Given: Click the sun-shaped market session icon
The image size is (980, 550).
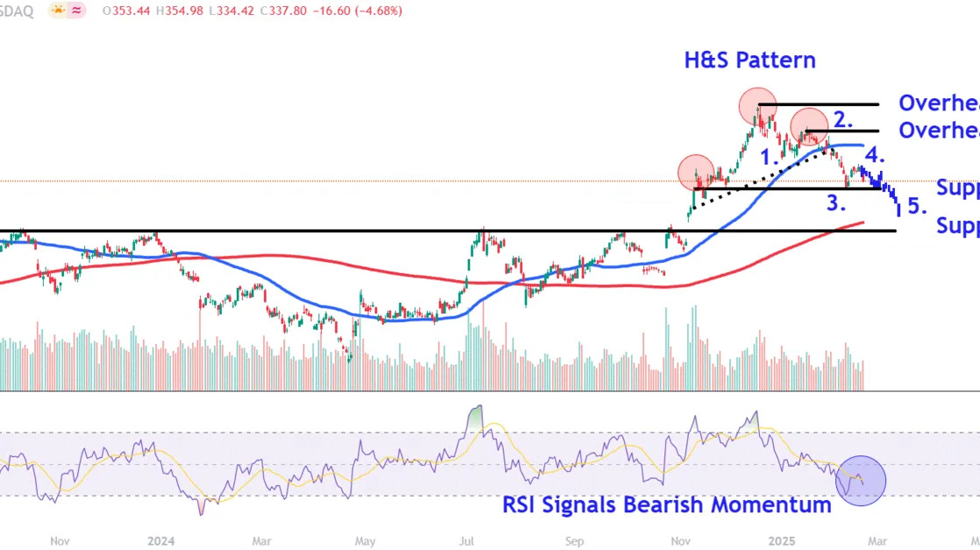Looking at the screenshot, I should pos(58,11).
